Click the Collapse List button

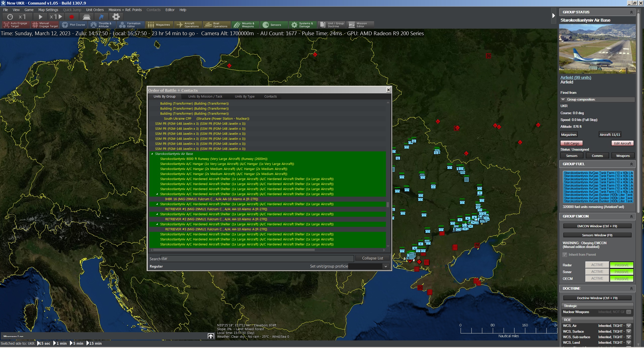pyautogui.click(x=372, y=258)
